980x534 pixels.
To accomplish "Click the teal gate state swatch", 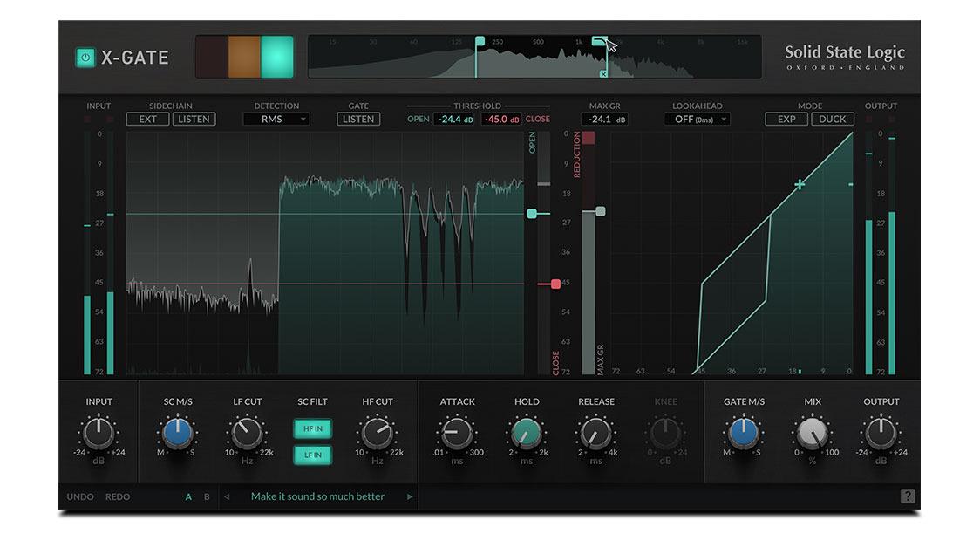I will (277, 57).
